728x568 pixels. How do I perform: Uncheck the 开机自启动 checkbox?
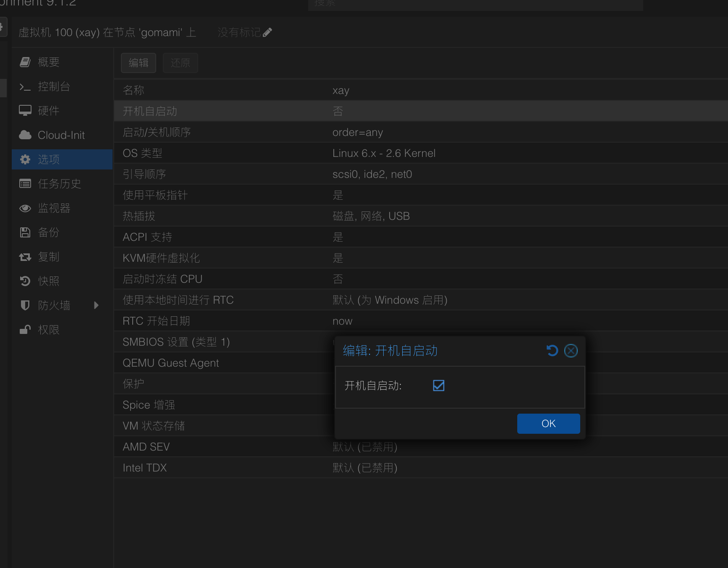pyautogui.click(x=438, y=386)
